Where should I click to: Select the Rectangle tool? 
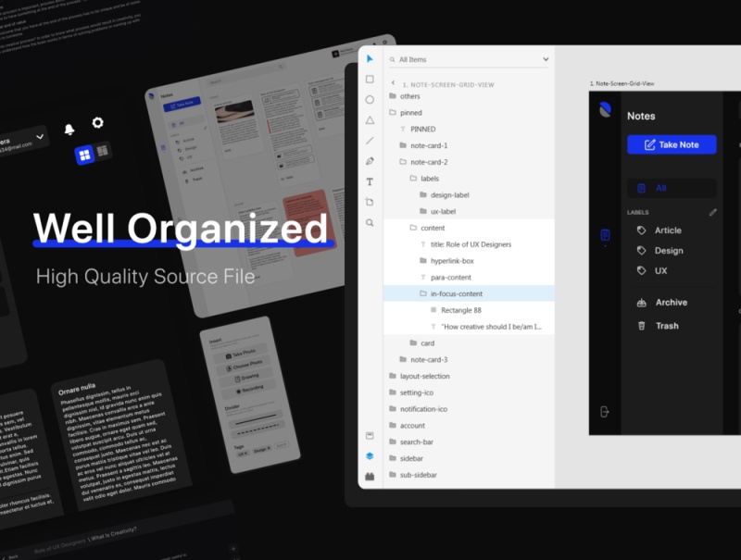click(370, 80)
